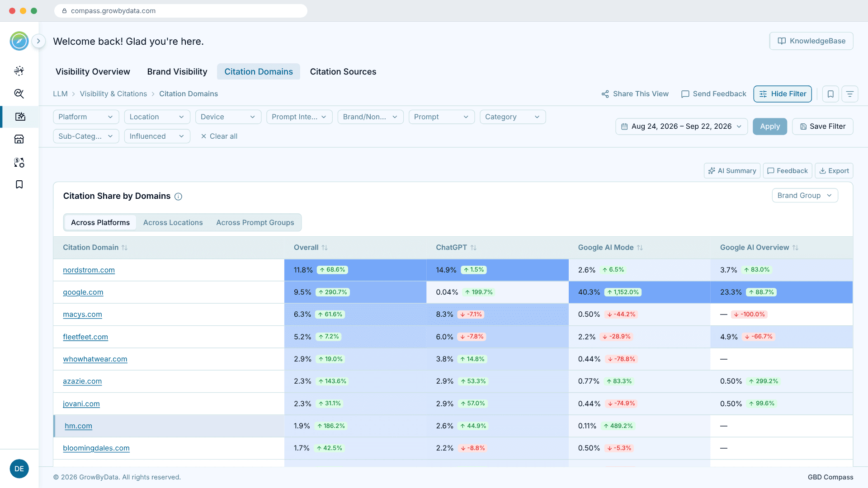868x488 pixels.
Task: Open the pricing intelligence icon in the sidebar
Action: tap(19, 162)
